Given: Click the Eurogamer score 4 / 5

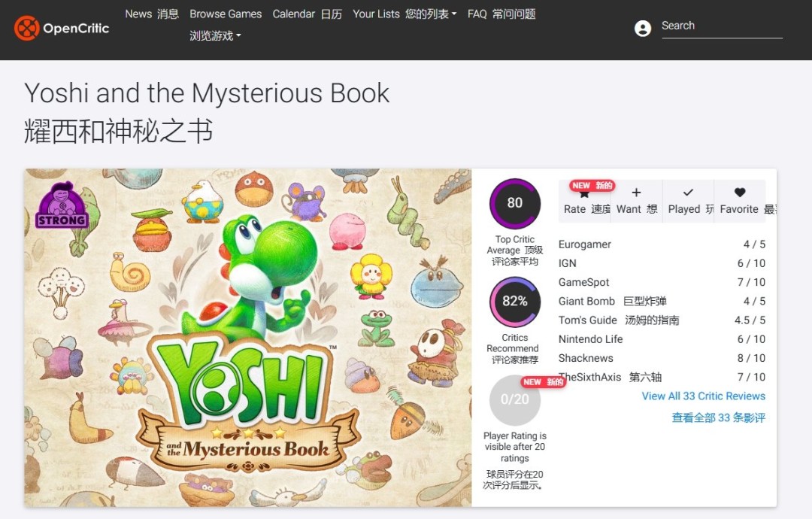Looking at the screenshot, I should pyautogui.click(x=754, y=244).
